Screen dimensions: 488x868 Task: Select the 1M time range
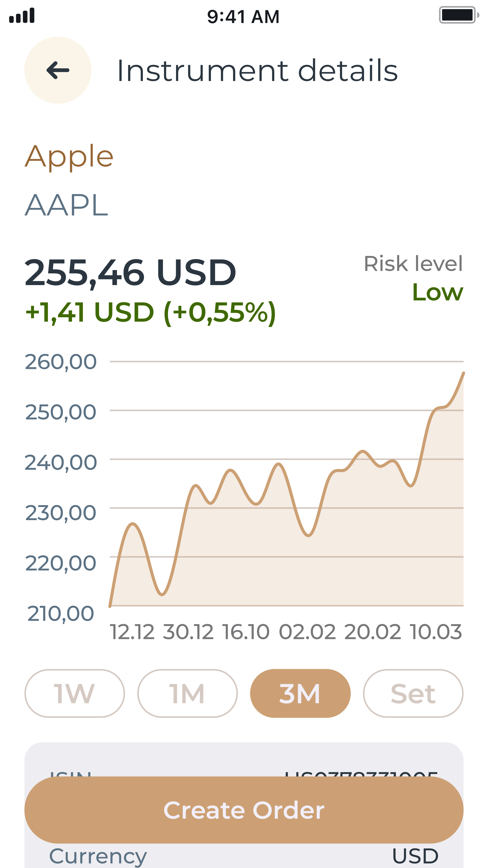coord(187,693)
